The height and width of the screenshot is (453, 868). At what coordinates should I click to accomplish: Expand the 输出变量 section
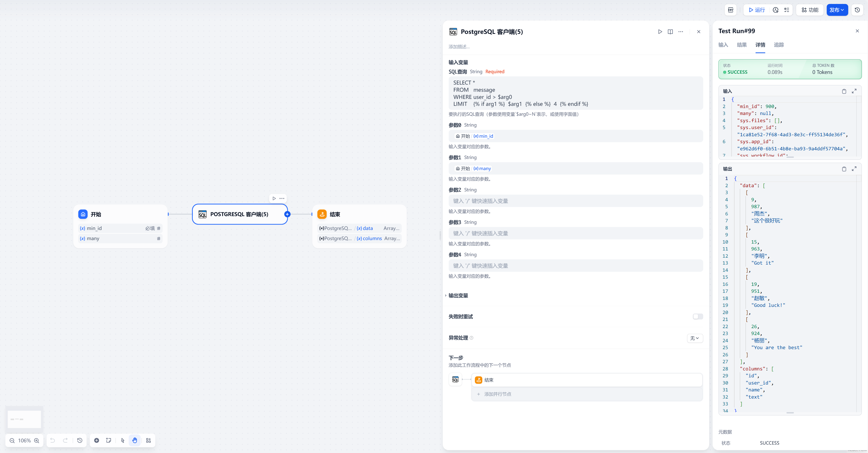coord(458,296)
